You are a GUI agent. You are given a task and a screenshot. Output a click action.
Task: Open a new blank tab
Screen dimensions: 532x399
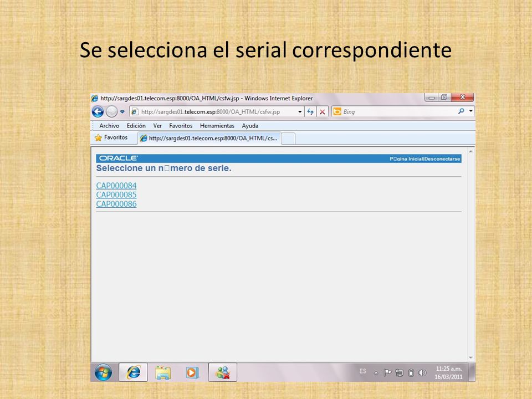click(288, 139)
